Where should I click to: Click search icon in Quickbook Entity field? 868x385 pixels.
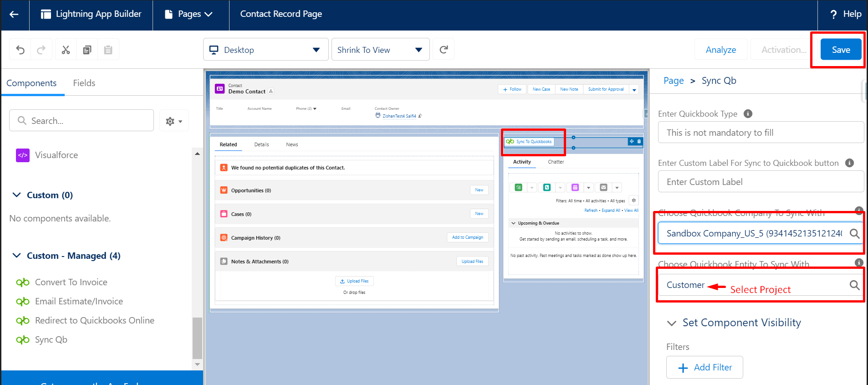[854, 285]
